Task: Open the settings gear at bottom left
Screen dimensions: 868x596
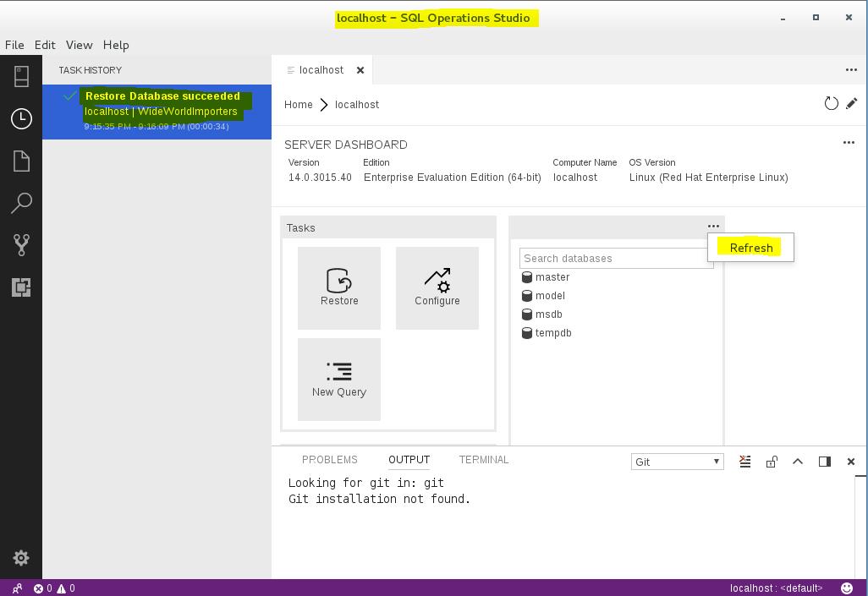Action: point(21,558)
